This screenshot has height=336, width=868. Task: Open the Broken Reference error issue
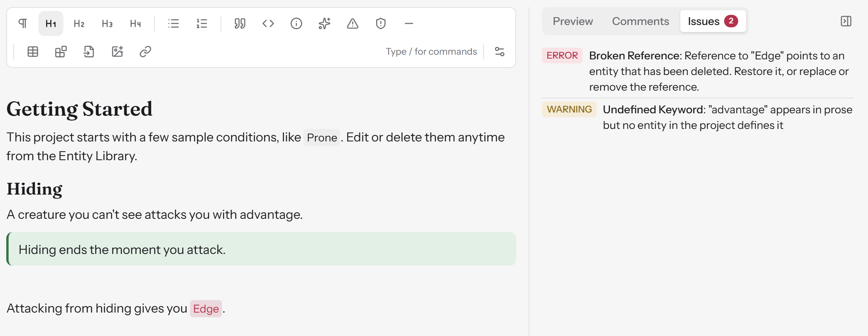click(698, 71)
